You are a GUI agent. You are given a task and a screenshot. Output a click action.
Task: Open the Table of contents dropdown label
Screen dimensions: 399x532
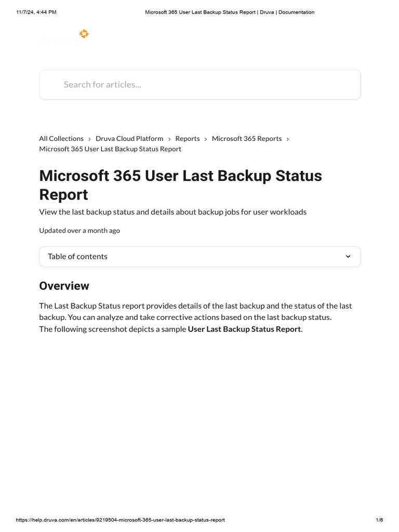(78, 257)
